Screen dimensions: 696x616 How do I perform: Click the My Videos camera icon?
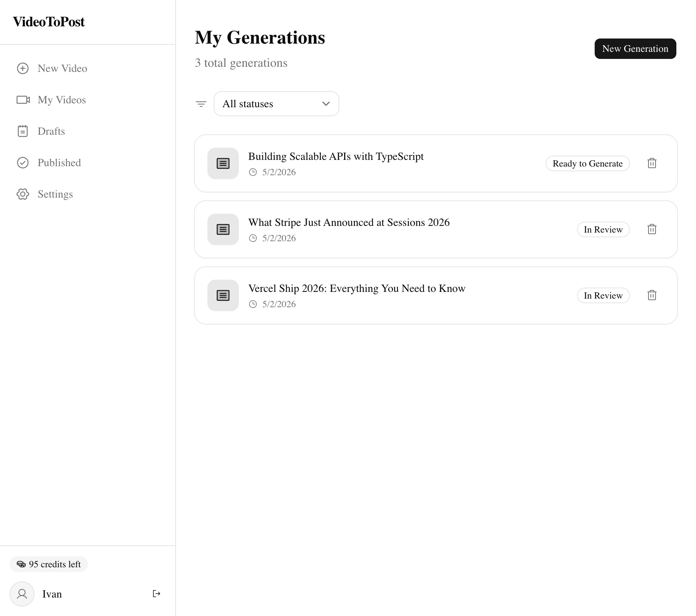point(23,100)
